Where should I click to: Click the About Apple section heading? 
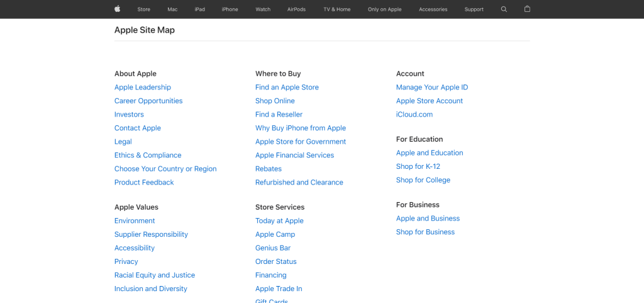pyautogui.click(x=135, y=74)
